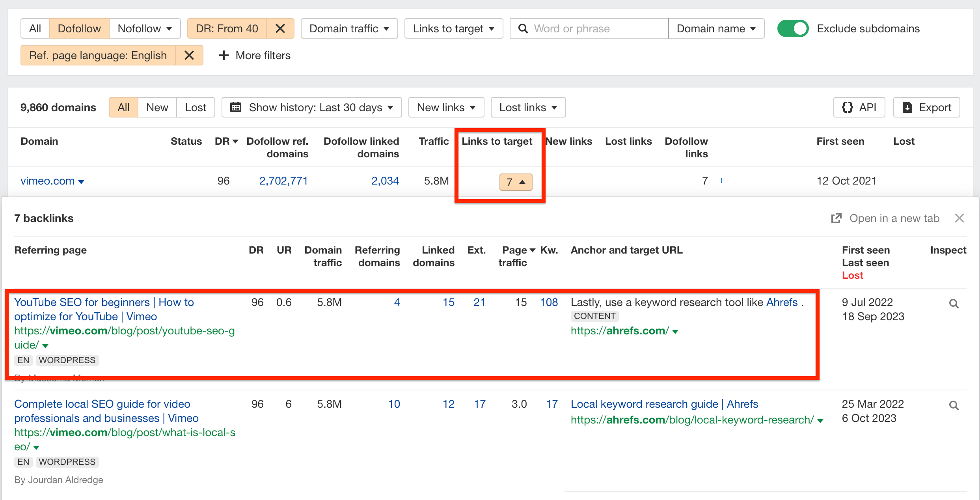Expand the youtube-seo-guide URL arrow

click(x=45, y=346)
